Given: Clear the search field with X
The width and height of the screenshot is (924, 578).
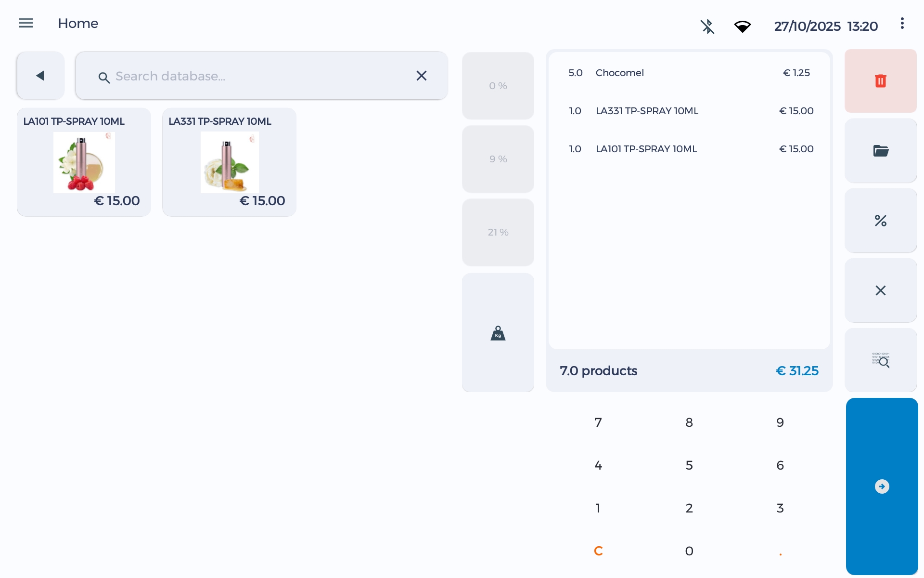Looking at the screenshot, I should coord(421,76).
